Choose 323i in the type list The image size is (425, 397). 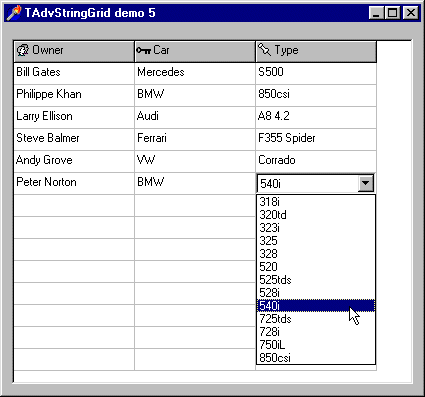coord(316,228)
